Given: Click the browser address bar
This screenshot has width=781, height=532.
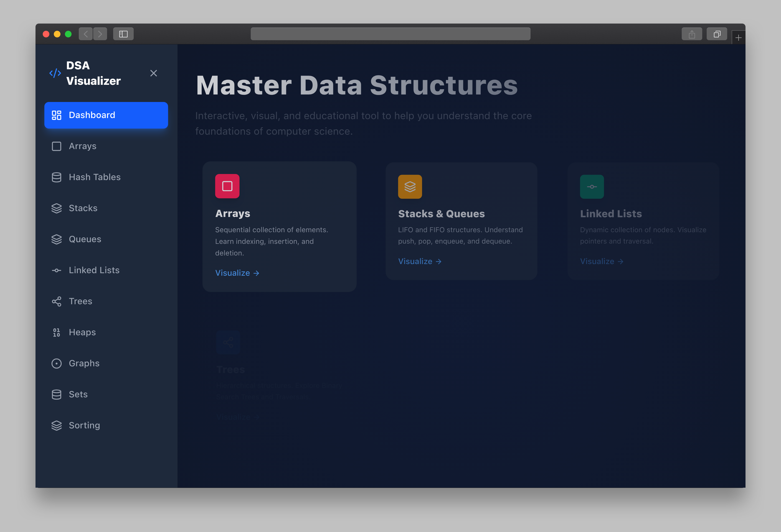Looking at the screenshot, I should 390,34.
